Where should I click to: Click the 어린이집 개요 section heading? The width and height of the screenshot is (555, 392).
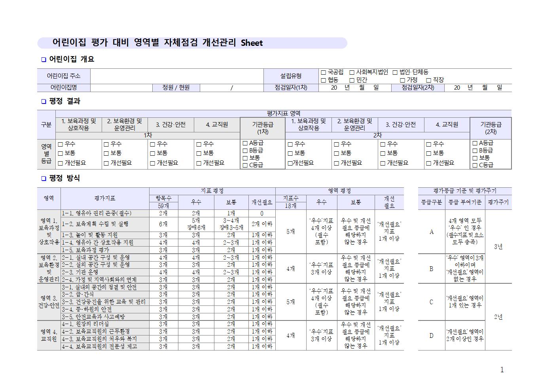click(71, 59)
